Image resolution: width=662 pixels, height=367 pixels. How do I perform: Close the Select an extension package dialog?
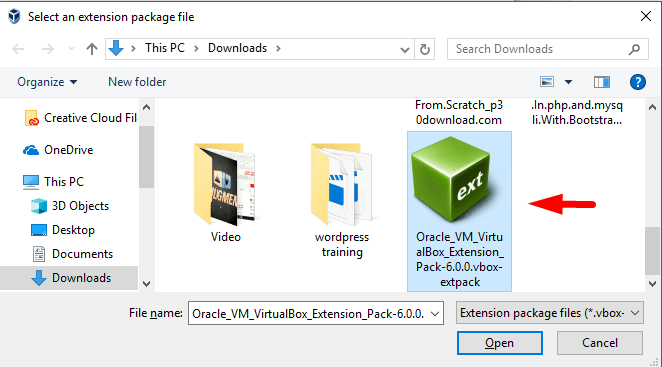(x=645, y=16)
